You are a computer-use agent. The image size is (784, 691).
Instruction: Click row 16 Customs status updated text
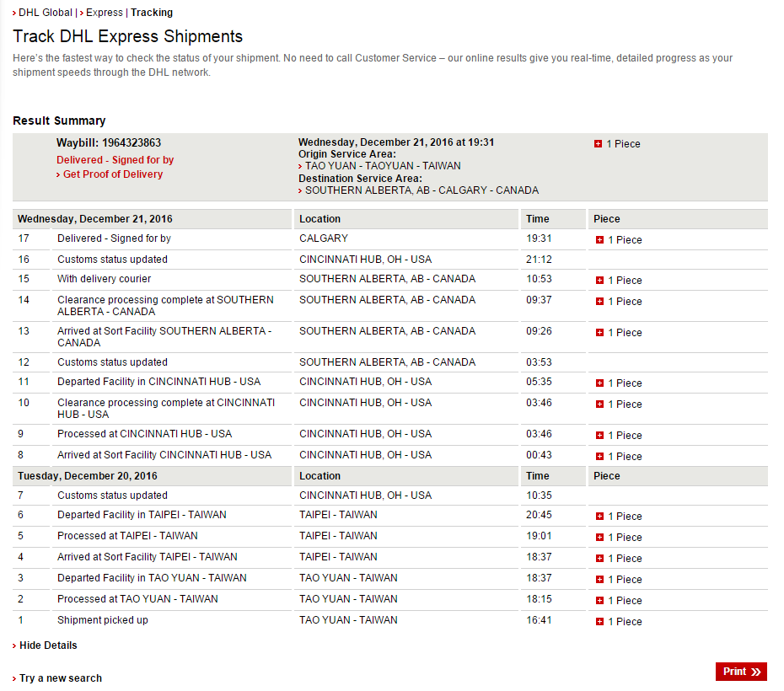(x=112, y=260)
